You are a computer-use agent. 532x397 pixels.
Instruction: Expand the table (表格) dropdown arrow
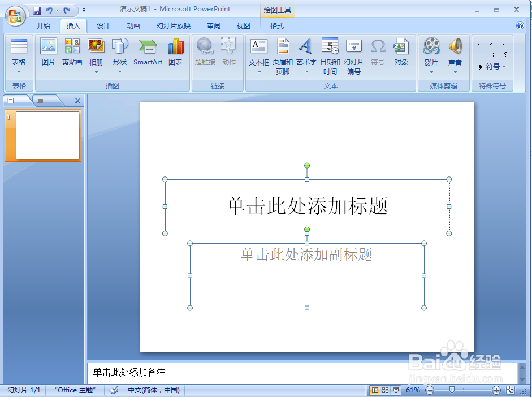point(19,72)
